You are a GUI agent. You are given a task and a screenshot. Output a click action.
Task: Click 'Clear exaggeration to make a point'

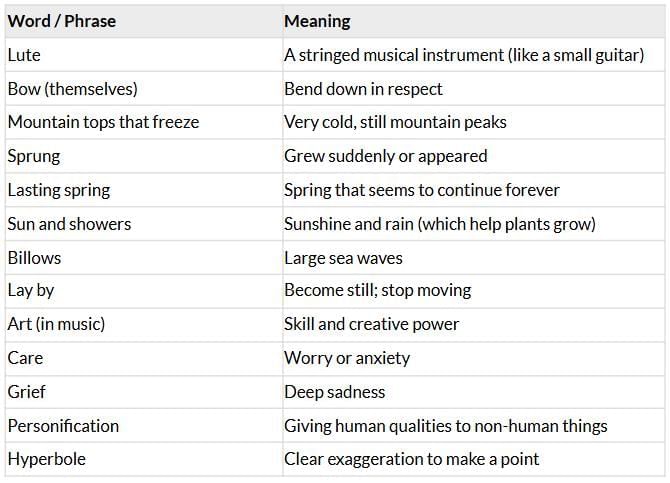pyautogui.click(x=411, y=459)
